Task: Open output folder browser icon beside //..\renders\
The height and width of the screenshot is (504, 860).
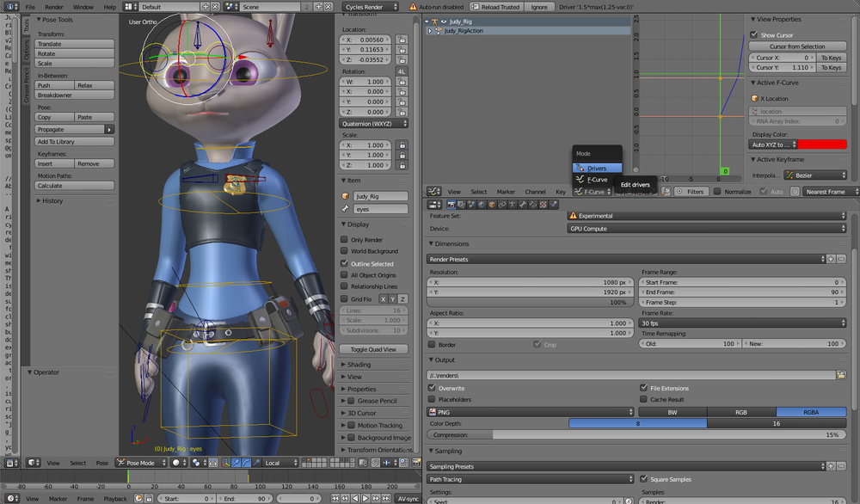Action: point(841,375)
